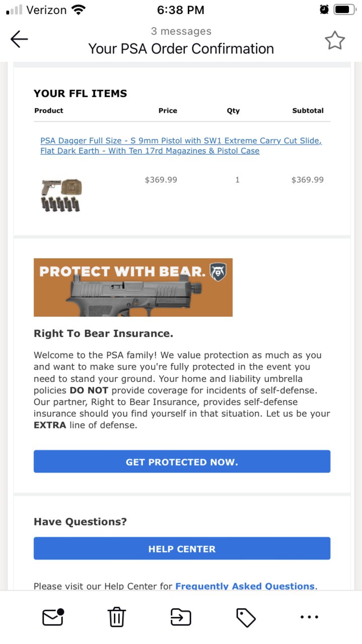Open the tag label icon

pos(246,617)
